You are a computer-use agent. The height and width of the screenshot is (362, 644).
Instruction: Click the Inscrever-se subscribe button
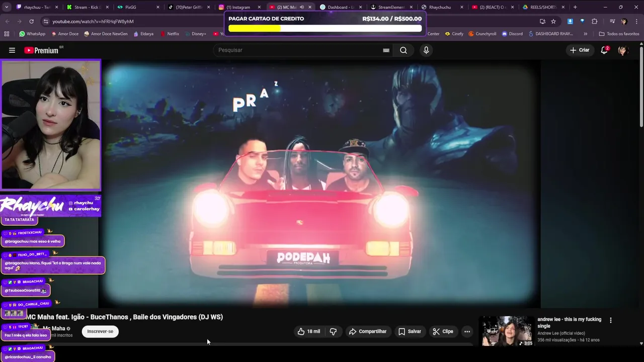100,331
